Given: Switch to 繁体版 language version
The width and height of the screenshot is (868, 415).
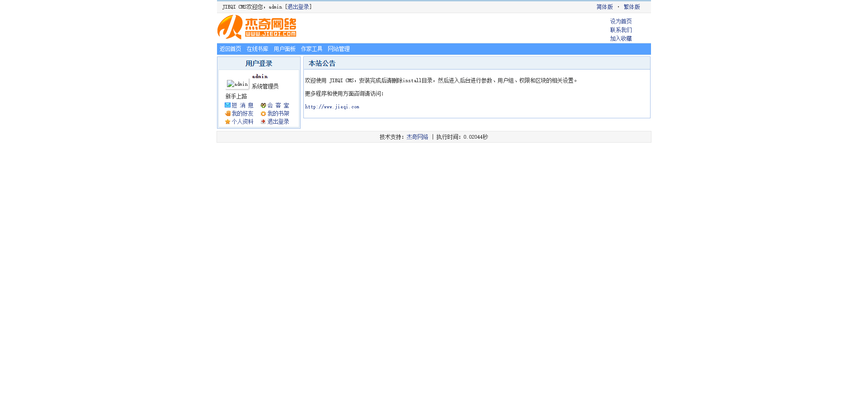Looking at the screenshot, I should click(x=632, y=7).
